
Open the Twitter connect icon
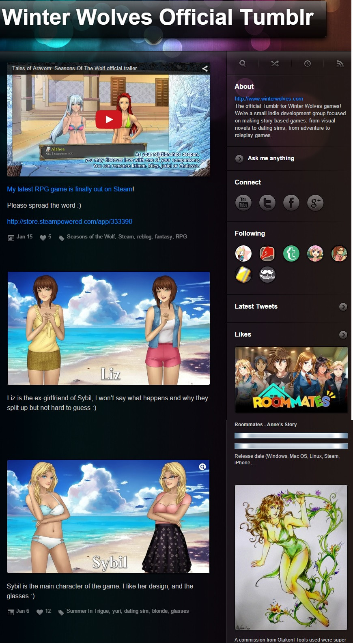point(267,202)
